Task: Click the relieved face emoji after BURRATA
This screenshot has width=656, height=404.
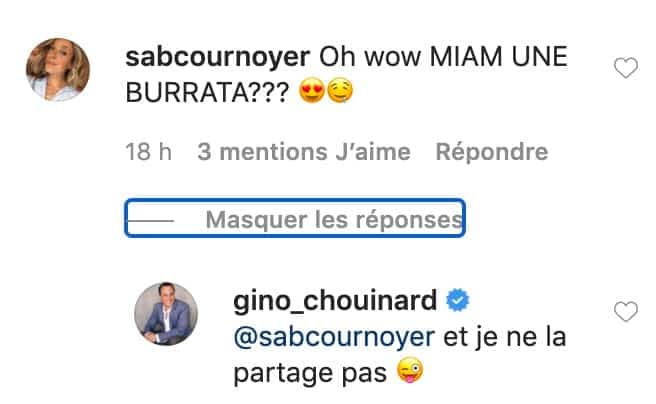Action: pos(340,92)
